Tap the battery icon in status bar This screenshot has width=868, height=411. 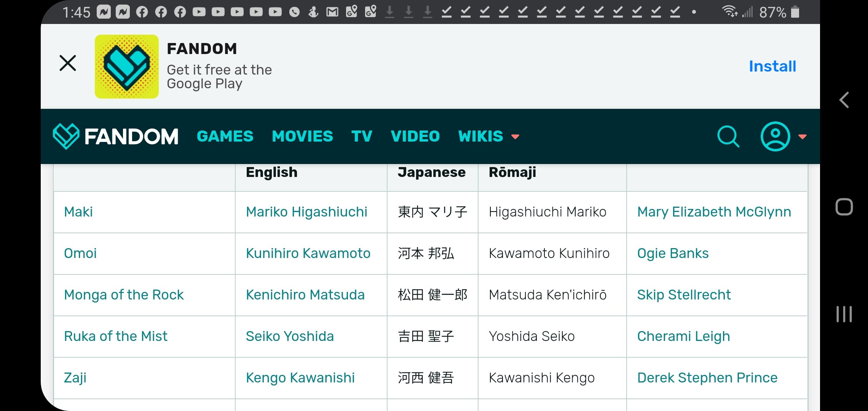click(795, 12)
